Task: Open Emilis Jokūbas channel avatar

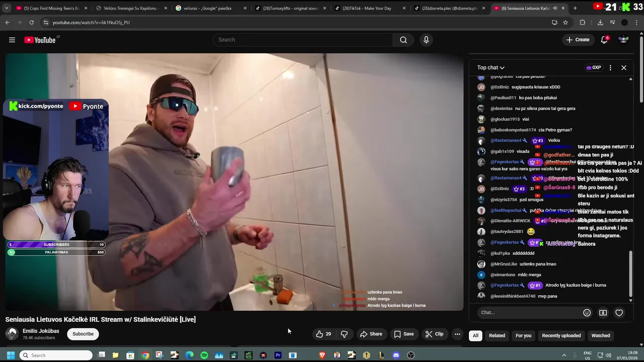Action: tap(12, 334)
